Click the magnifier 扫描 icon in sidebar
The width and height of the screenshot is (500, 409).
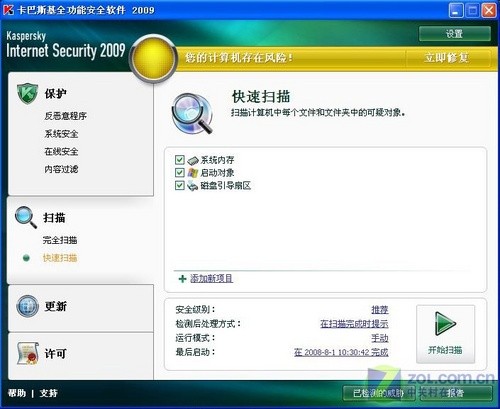click(x=26, y=217)
